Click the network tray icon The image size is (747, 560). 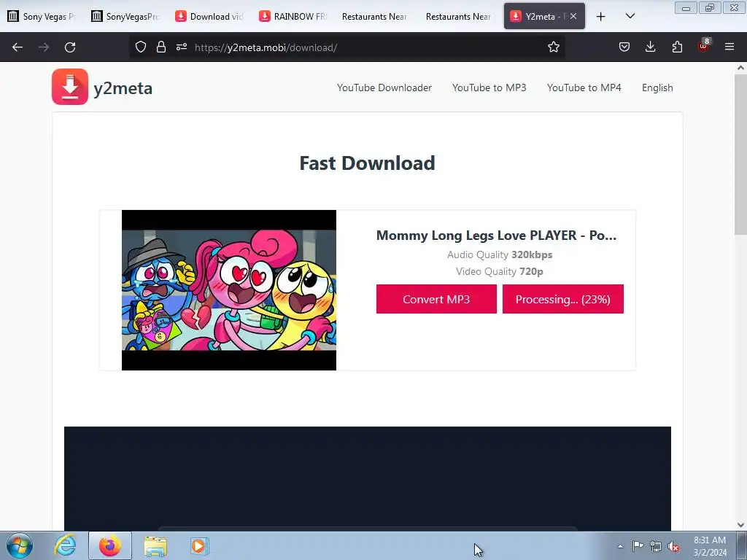pos(656,546)
